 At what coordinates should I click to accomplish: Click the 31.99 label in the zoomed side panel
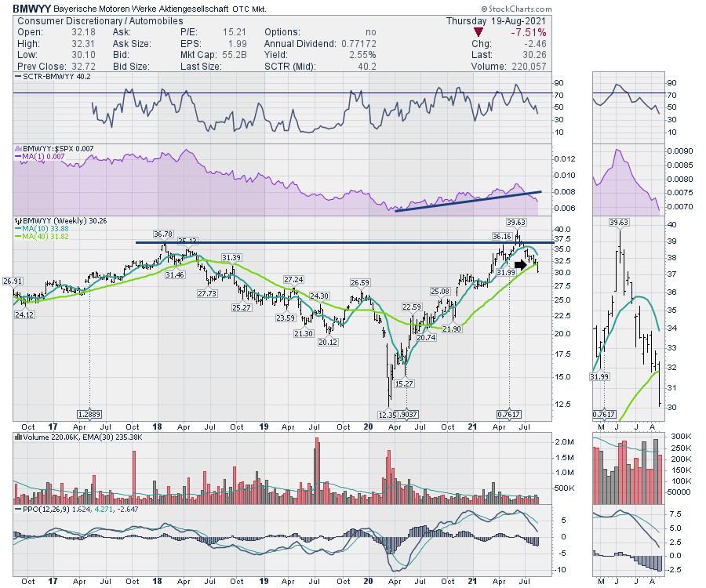599,376
